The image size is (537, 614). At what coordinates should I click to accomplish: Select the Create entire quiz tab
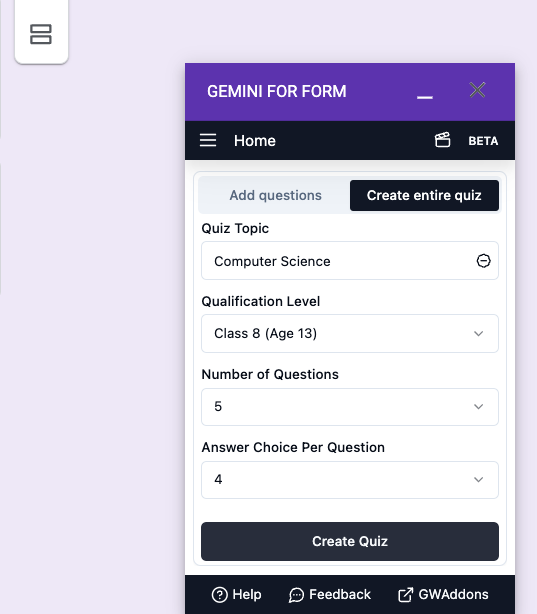point(424,195)
